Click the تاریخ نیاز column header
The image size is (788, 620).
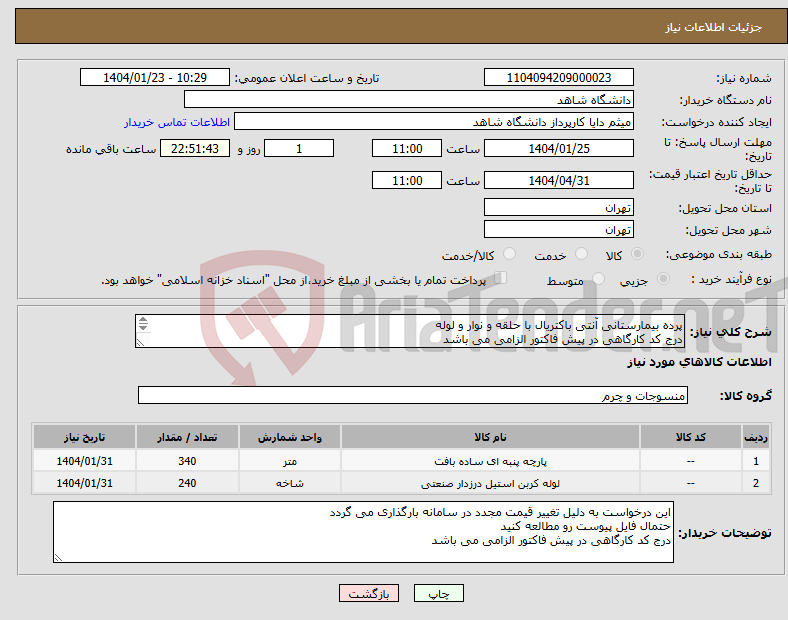(84, 437)
